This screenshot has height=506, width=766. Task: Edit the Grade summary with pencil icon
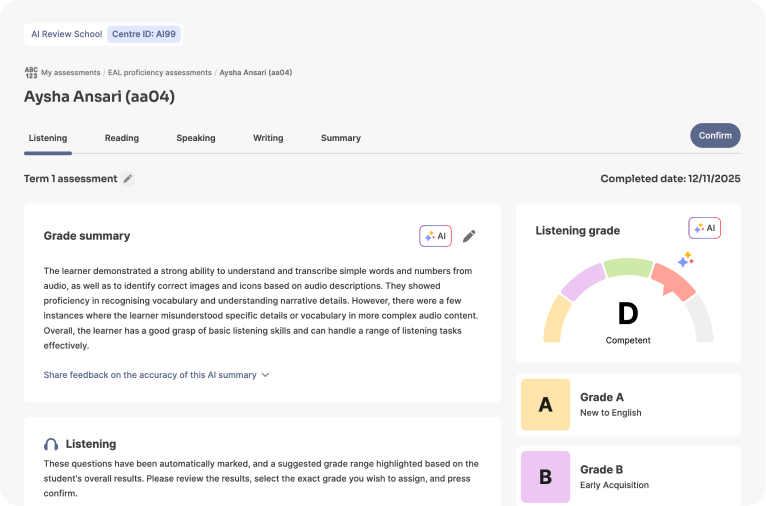tap(469, 236)
